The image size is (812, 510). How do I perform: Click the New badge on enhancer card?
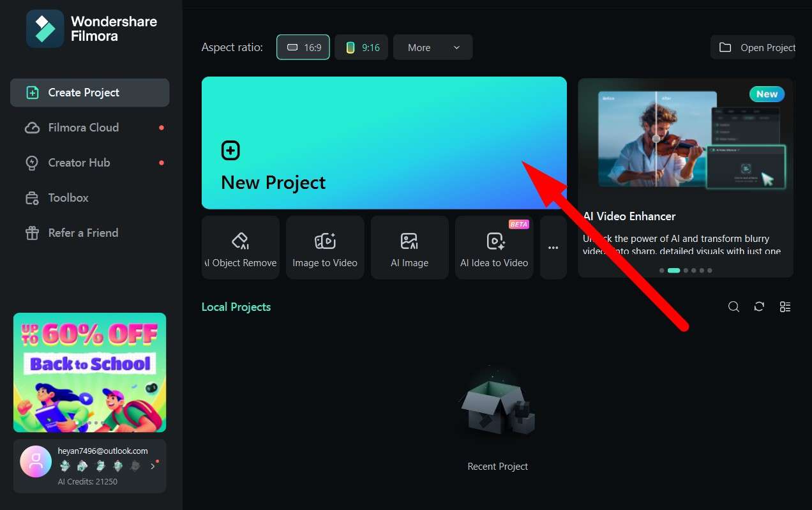(767, 94)
